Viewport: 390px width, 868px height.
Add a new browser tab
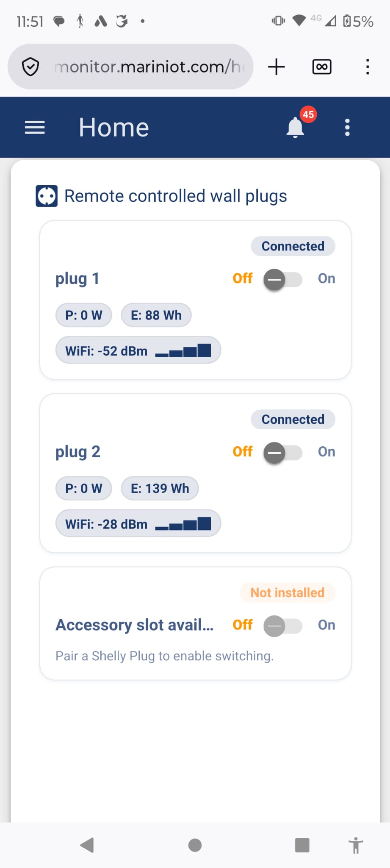(x=277, y=67)
